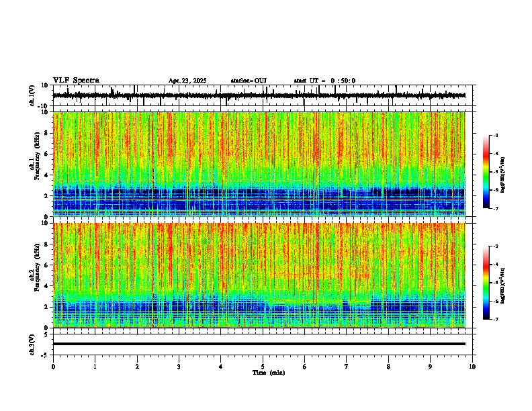Click the "2" kHz tick of ch.1 spectrogram

[x=47, y=196]
